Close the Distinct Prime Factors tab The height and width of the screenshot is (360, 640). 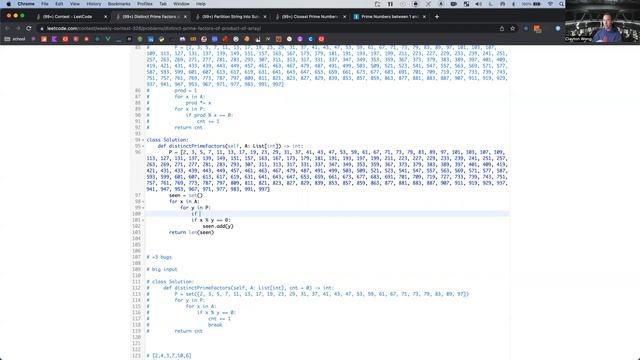tap(185, 17)
